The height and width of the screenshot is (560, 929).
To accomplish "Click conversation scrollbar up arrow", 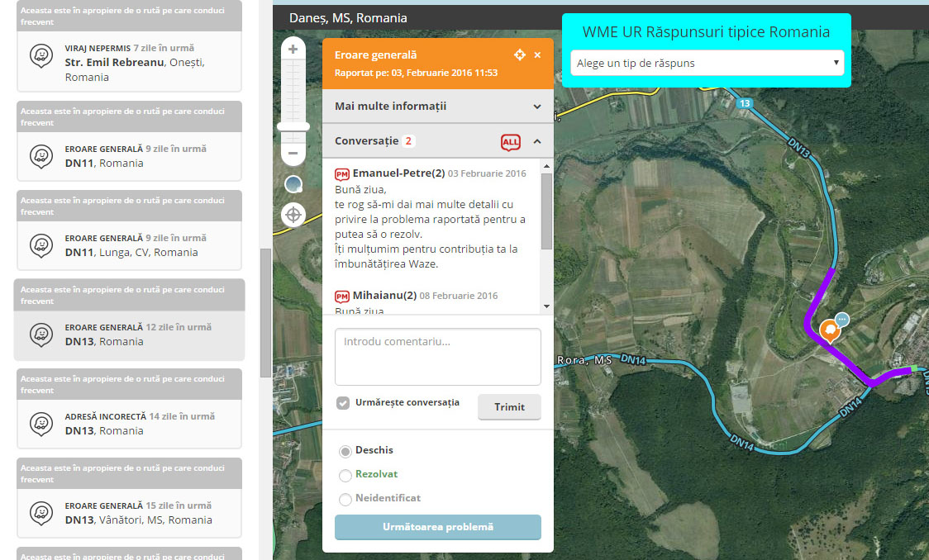I will (x=546, y=166).
